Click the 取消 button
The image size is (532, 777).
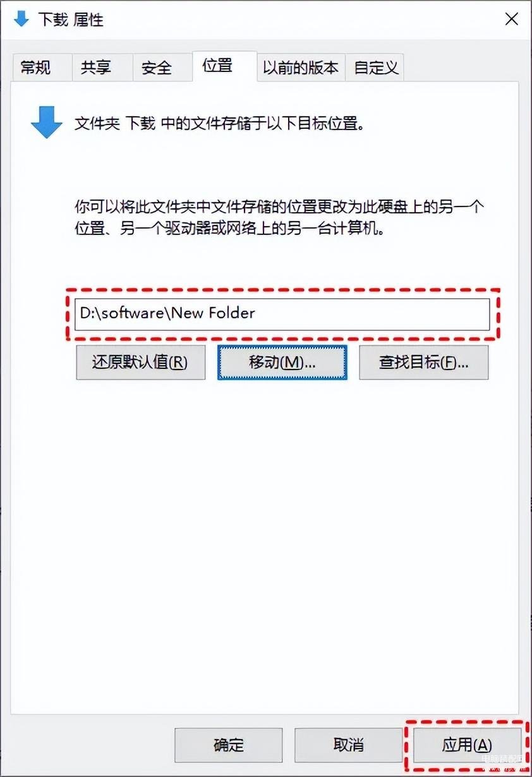[348, 745]
